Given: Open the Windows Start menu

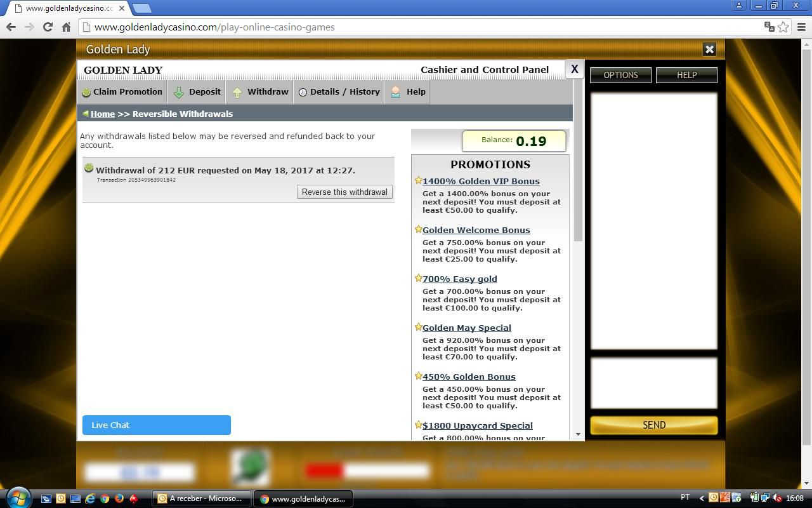Looking at the screenshot, I should pyautogui.click(x=18, y=497).
